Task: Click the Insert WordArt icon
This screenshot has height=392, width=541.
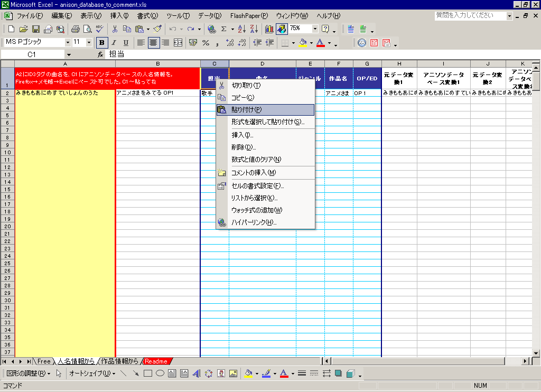Action: (197, 374)
